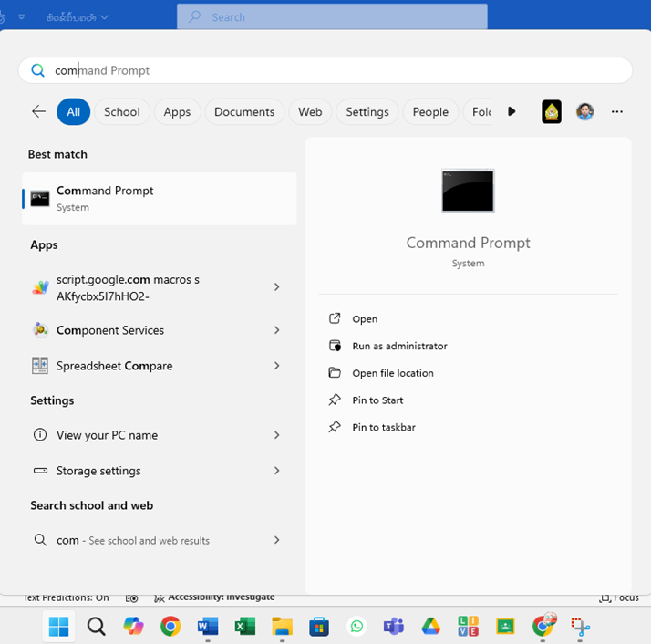
Task: Expand Storage settings chevron arrow
Action: tap(276, 471)
